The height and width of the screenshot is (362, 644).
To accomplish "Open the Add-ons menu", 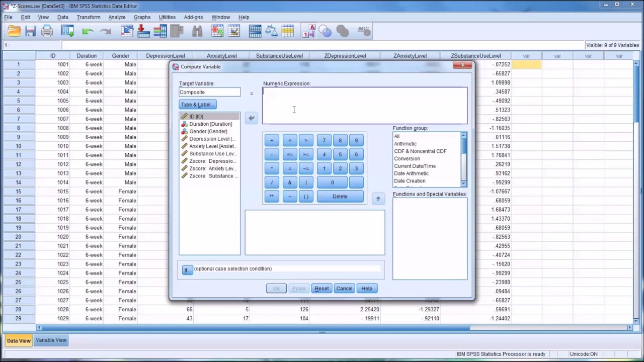I will click(193, 17).
